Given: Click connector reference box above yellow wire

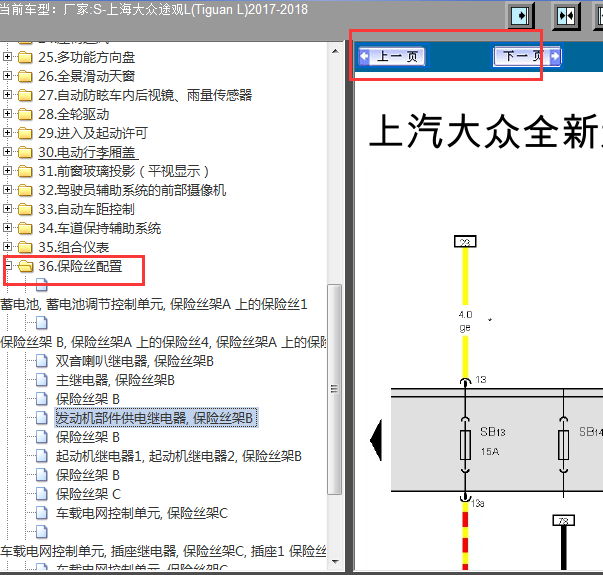Looking at the screenshot, I should pyautogui.click(x=465, y=242).
